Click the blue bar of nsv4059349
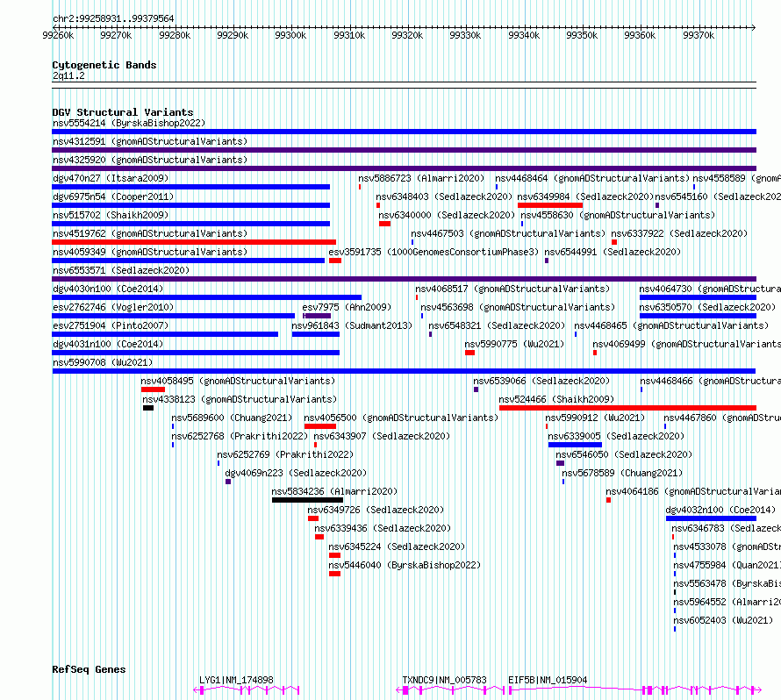Viewport: 781px width, 700px height. click(x=189, y=261)
